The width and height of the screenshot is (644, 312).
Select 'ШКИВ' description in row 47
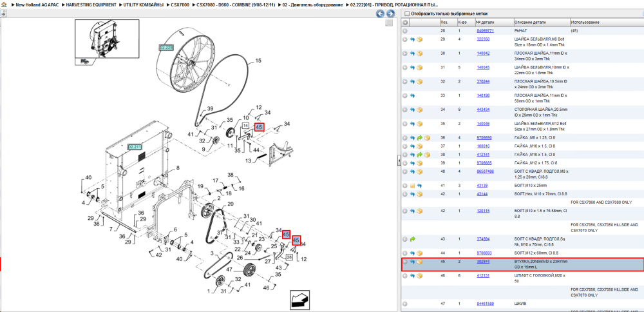click(520, 304)
